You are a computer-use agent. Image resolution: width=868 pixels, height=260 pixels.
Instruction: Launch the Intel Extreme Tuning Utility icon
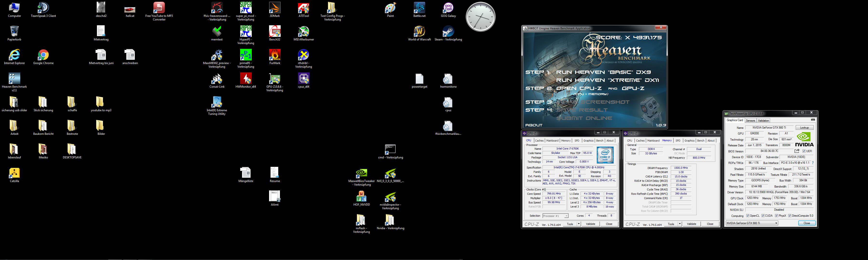point(217,106)
